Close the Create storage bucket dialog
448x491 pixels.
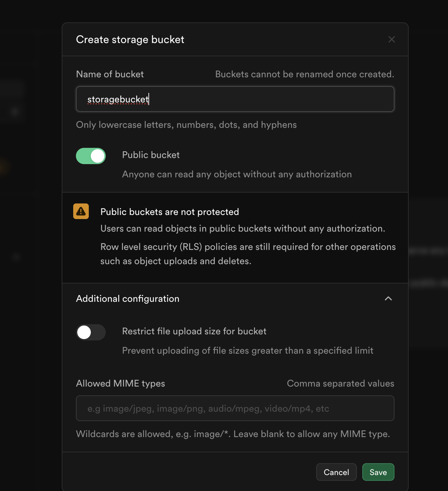(x=391, y=39)
